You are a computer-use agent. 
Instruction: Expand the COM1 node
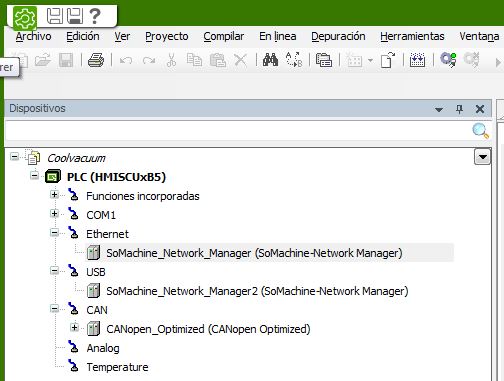tap(54, 213)
